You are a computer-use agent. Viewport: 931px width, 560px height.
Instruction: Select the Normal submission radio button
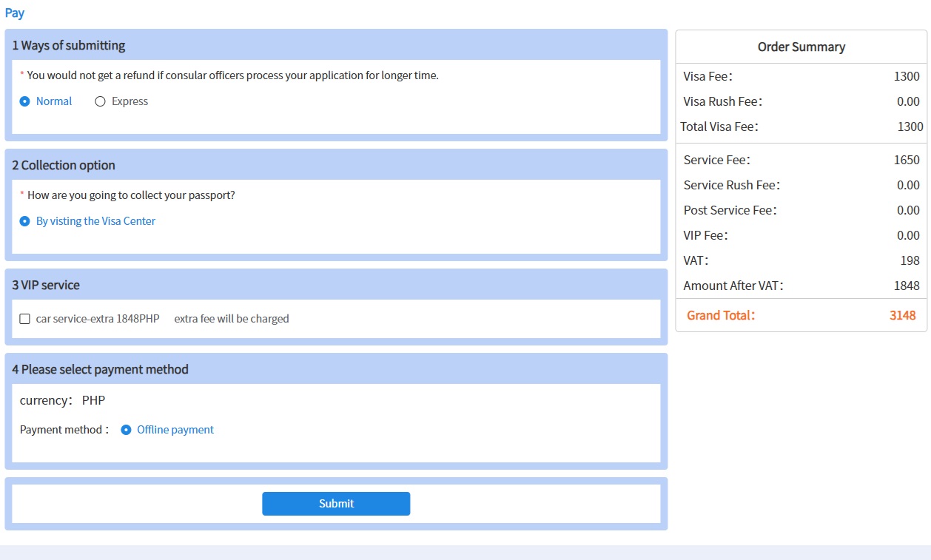(x=25, y=101)
